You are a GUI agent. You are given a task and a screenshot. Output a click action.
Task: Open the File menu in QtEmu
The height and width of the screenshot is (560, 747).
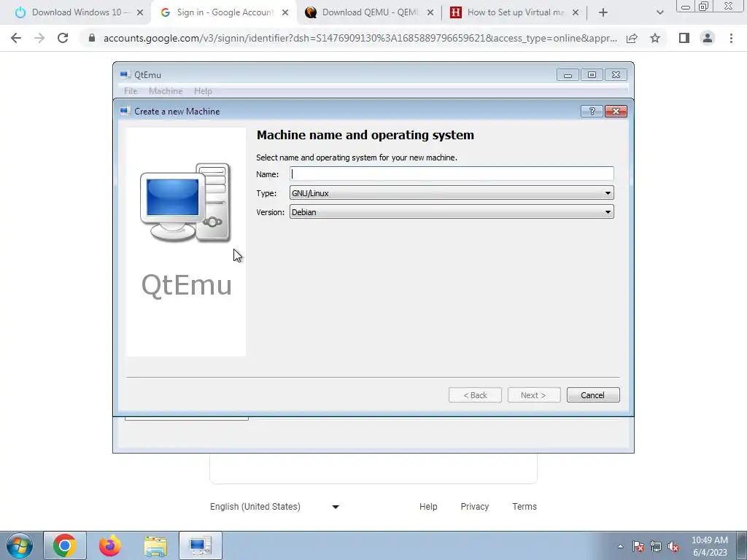click(131, 91)
